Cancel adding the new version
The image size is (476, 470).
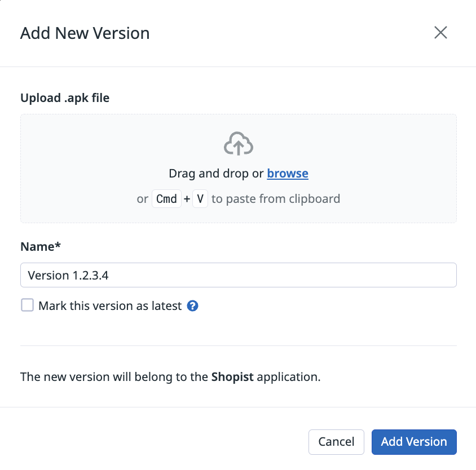[x=336, y=442]
